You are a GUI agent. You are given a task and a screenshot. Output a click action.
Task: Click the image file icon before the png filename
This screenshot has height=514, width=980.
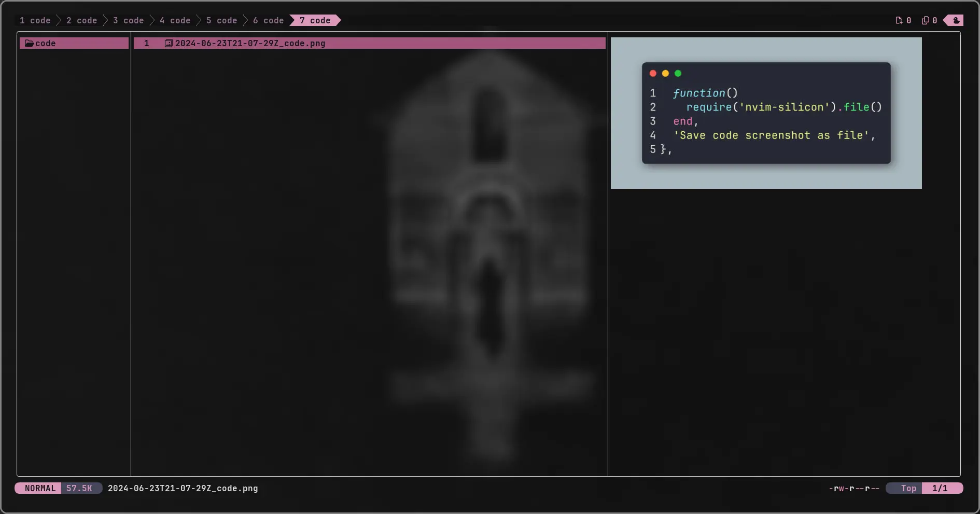tap(169, 43)
